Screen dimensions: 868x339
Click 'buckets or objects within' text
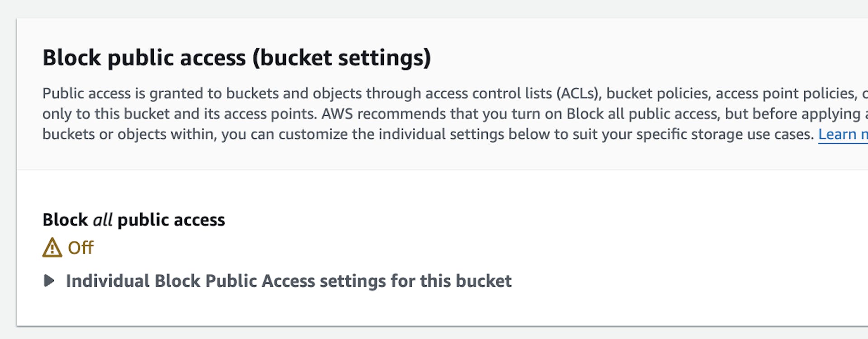[x=128, y=134]
